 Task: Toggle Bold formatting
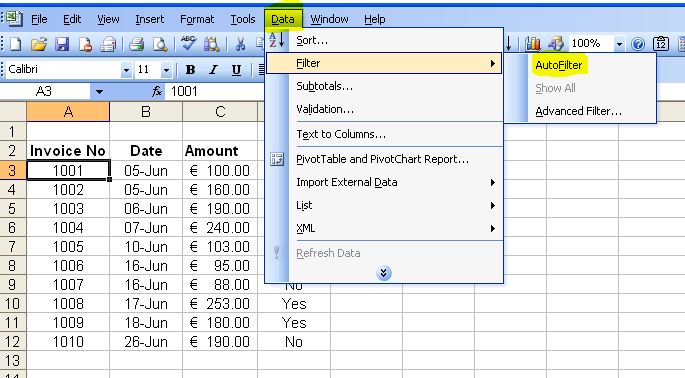coord(190,69)
